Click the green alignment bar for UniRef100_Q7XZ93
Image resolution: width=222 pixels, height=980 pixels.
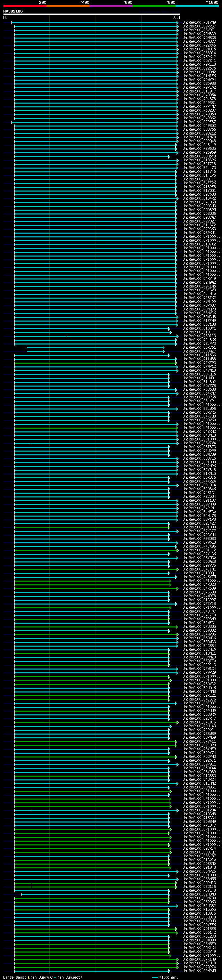96,363
